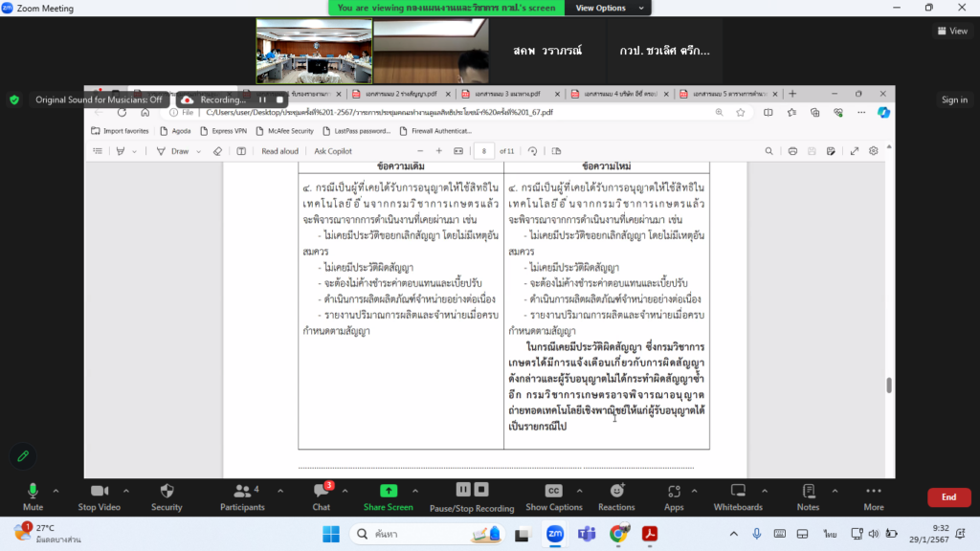Change the Zoom View layout
This screenshot has height=551, width=980.
[x=952, y=31]
